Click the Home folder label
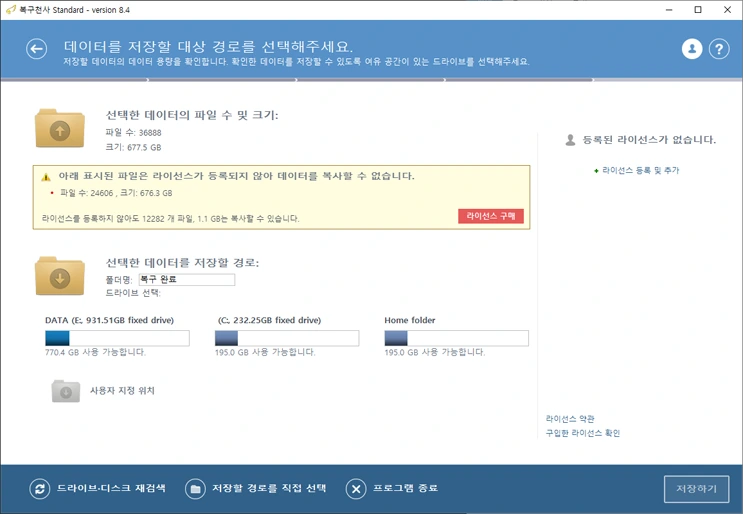This screenshot has width=743, height=514. 410,320
